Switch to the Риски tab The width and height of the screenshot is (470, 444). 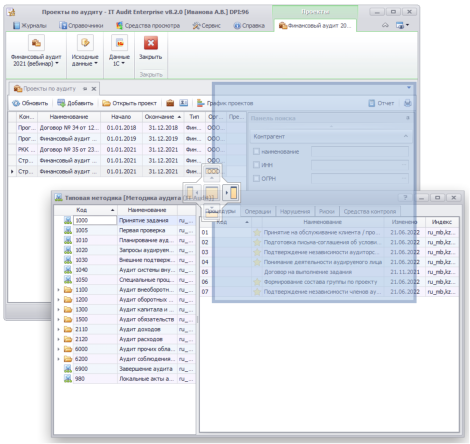click(327, 211)
